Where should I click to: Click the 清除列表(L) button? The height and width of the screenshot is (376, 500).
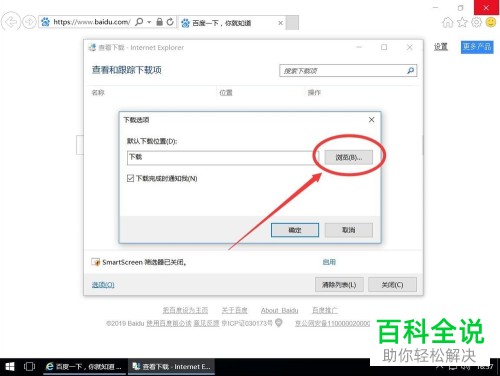point(339,285)
